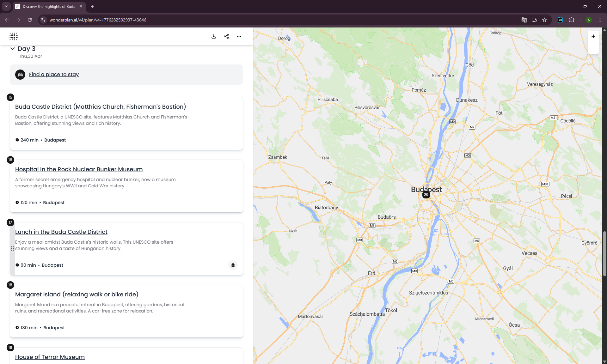Open a new browser tab

click(92, 6)
